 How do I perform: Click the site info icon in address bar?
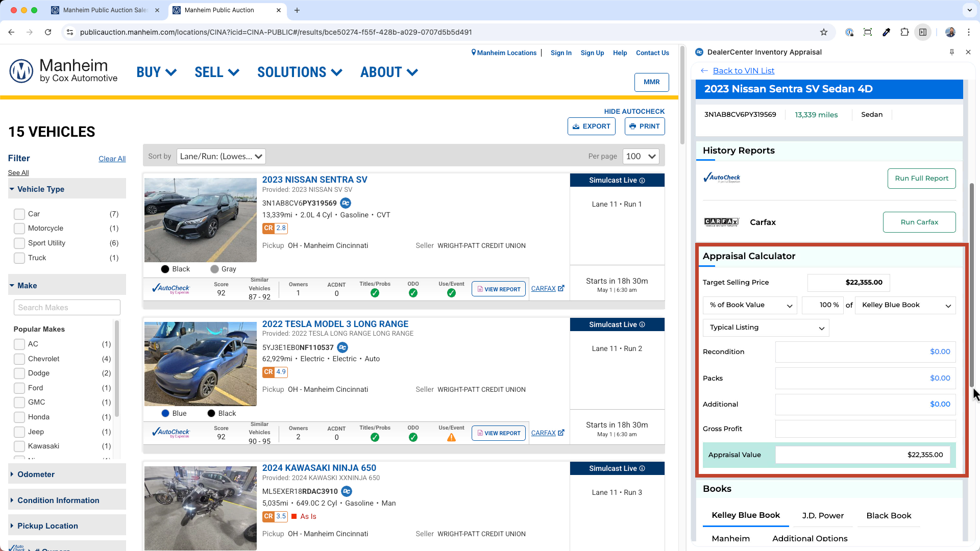pyautogui.click(x=70, y=32)
